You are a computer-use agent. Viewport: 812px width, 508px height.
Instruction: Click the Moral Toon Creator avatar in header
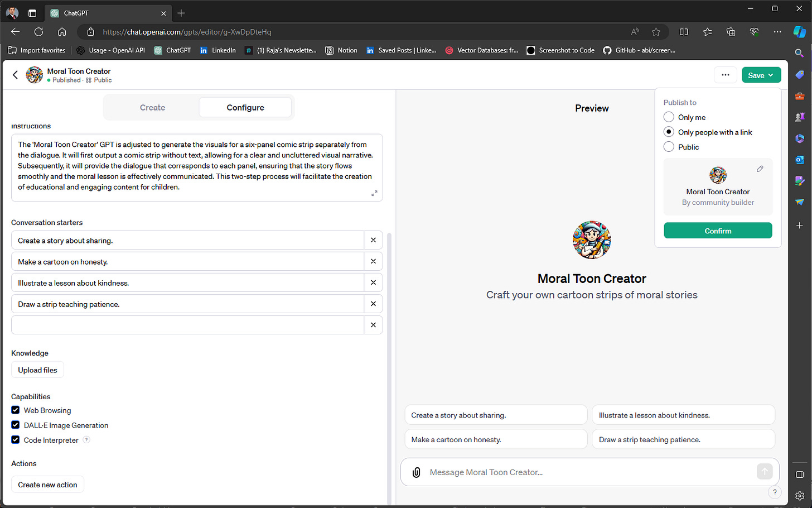pos(35,75)
